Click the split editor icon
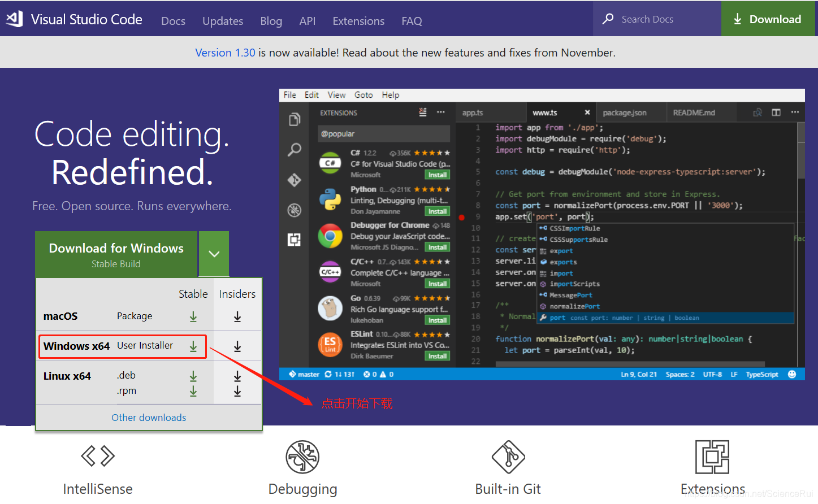Screen dimensions: 818x504 (x=776, y=112)
